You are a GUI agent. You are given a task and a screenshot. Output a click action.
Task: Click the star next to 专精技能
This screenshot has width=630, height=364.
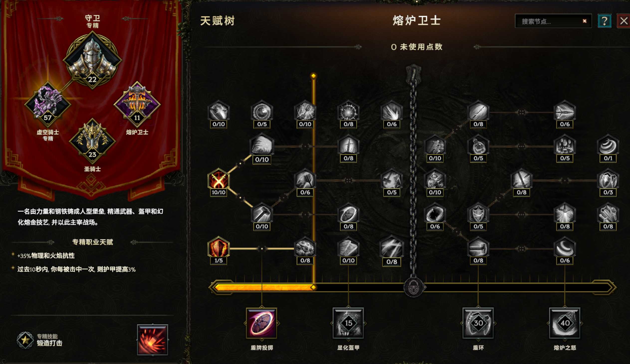pyautogui.click(x=25, y=340)
